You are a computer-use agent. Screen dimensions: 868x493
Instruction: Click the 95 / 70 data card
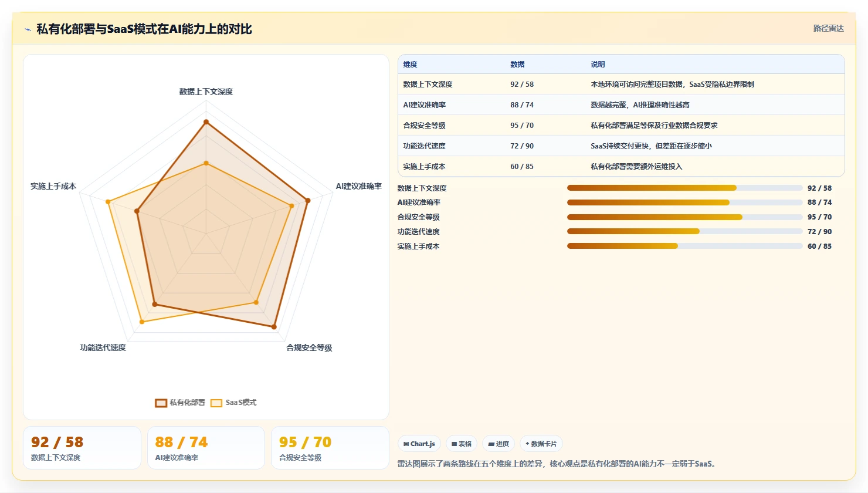tap(330, 448)
